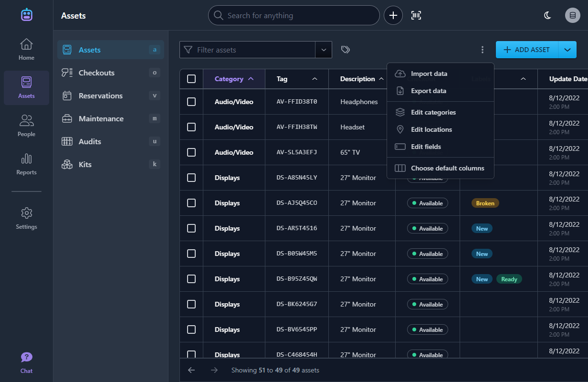The width and height of the screenshot is (588, 382).
Task: Focus the Search for anything field
Action: (x=294, y=15)
